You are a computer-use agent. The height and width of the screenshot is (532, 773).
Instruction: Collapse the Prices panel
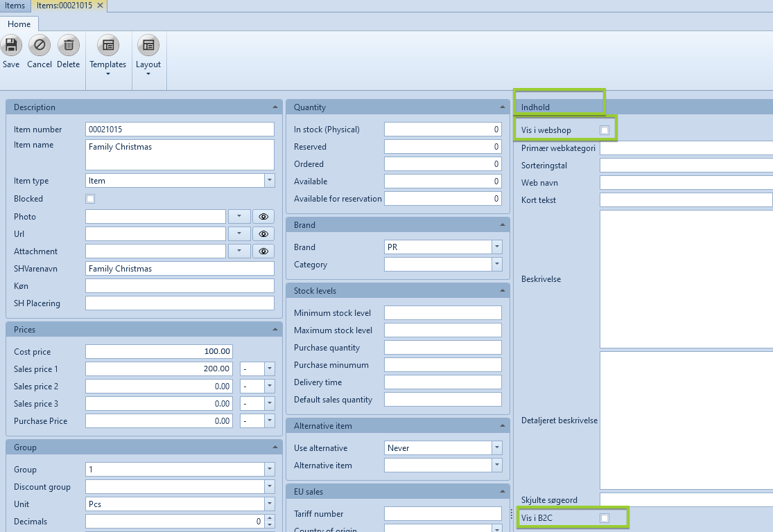(275, 330)
